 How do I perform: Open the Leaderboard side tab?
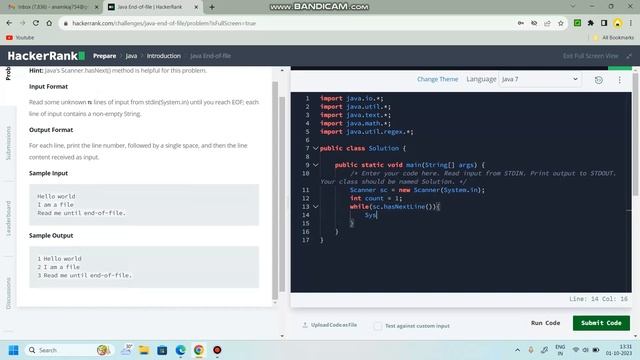coord(8,218)
